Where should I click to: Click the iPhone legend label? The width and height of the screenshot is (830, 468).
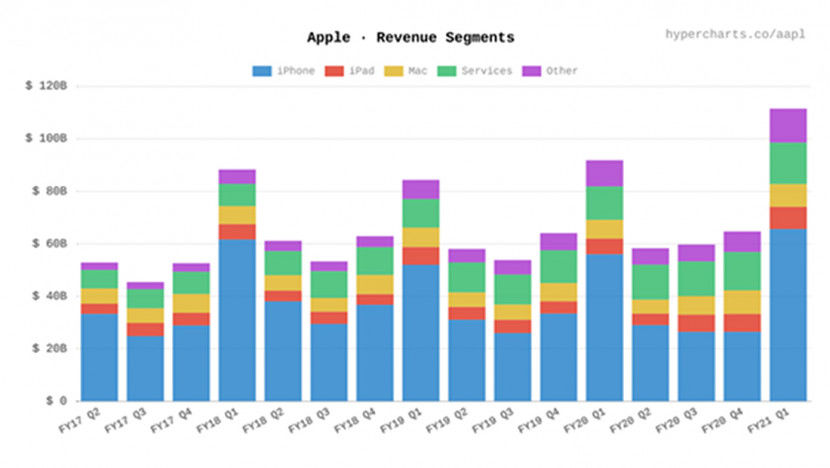tap(296, 71)
